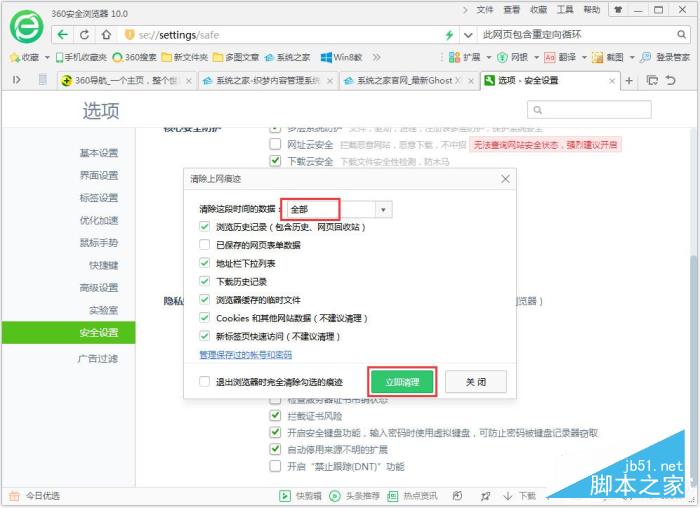Switch to 系统之家官网_最新Ghost tab
The height and width of the screenshot is (508, 700).
pyautogui.click(x=408, y=80)
